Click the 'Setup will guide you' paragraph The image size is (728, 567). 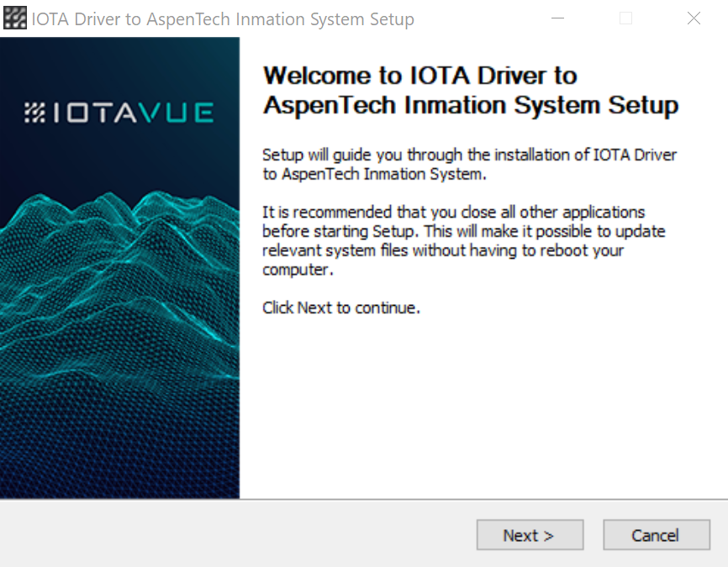pos(469,165)
